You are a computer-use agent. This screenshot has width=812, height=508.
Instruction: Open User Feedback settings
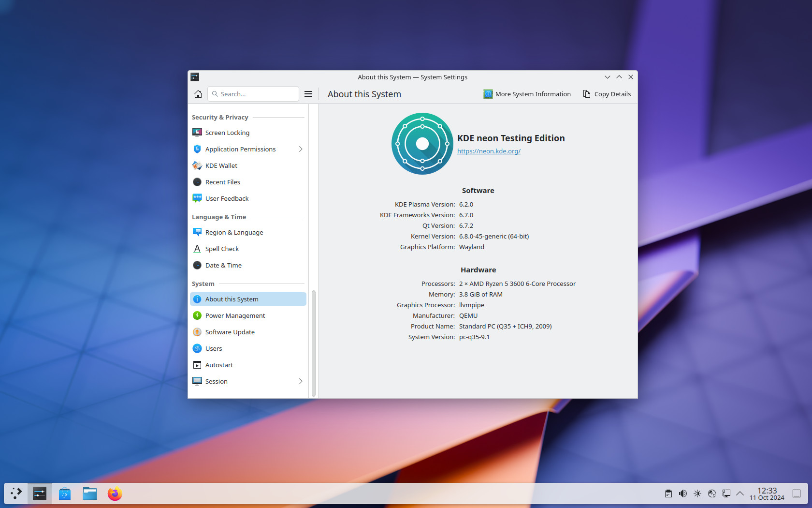pyautogui.click(x=248, y=198)
